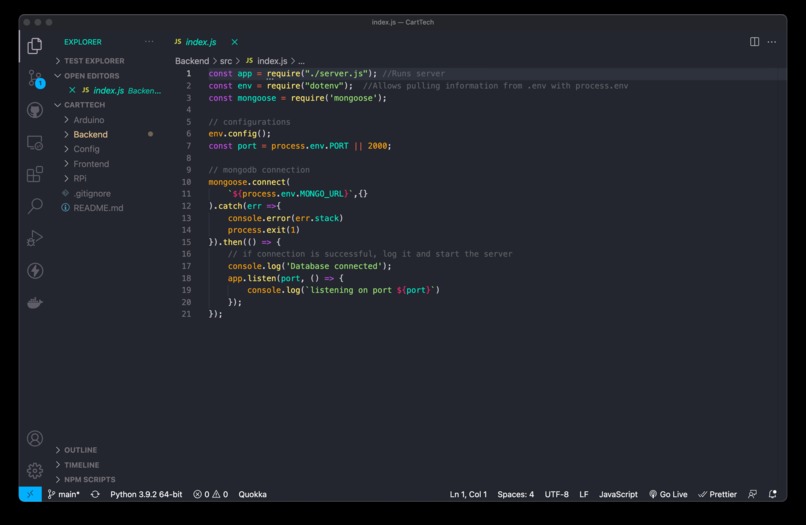Click Go Live in the status bar
Image resolution: width=806 pixels, height=525 pixels.
[x=668, y=494]
